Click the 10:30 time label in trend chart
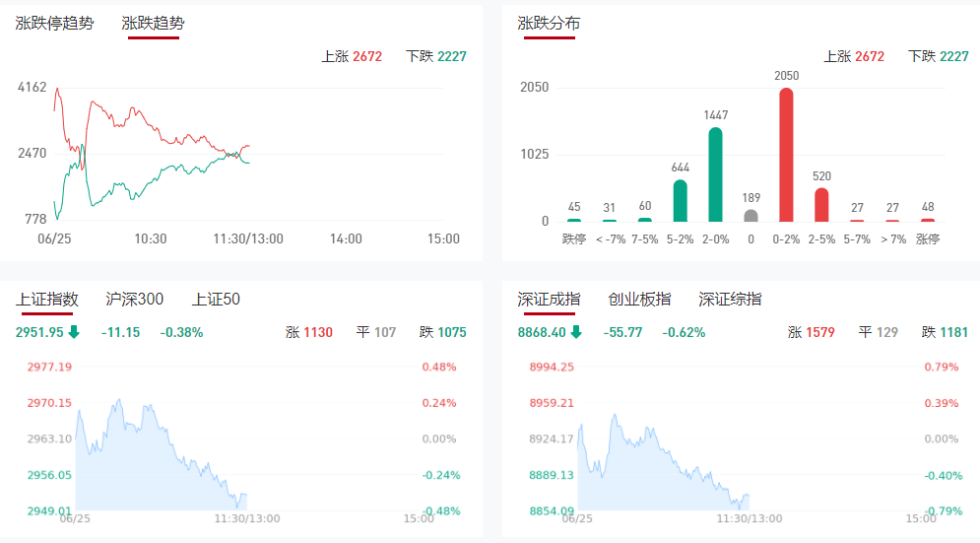Image resolution: width=980 pixels, height=543 pixels. point(151,238)
